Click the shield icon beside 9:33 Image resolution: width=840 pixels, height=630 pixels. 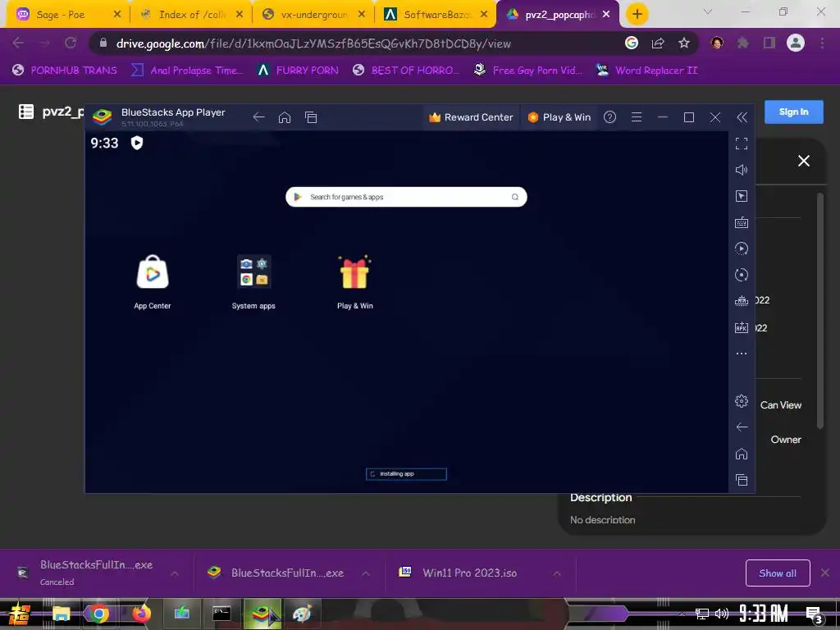[137, 143]
